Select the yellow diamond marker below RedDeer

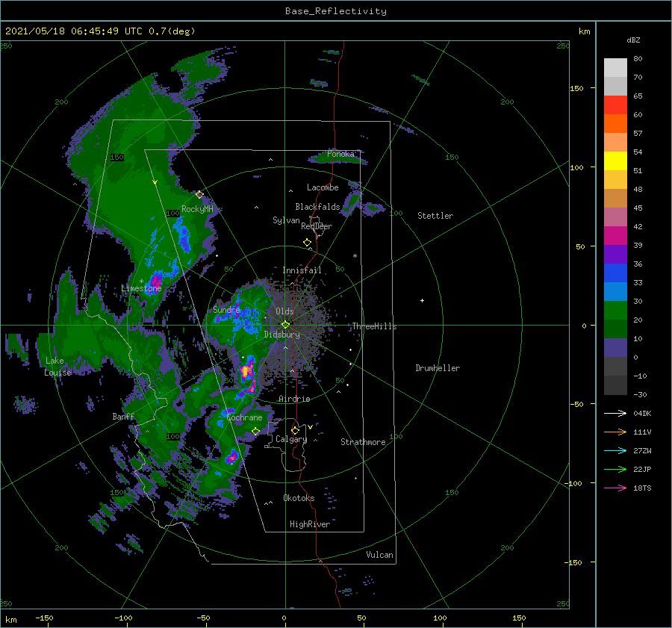click(307, 242)
